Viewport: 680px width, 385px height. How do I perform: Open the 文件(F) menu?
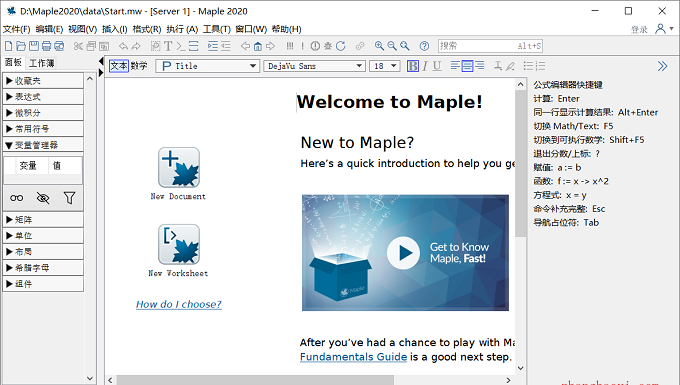coord(16,29)
